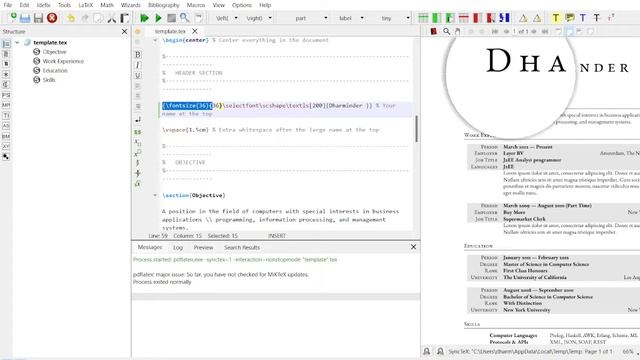
Task: Click the Bold formatting icon in editor sidebar
Action: tap(138, 55)
